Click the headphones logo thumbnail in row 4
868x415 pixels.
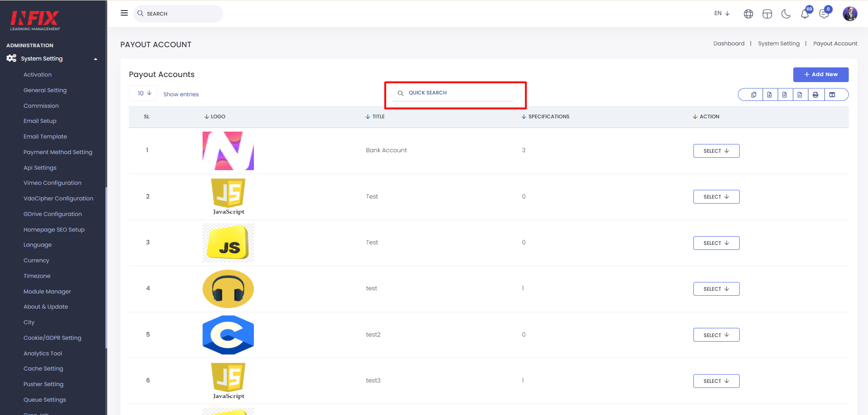coord(228,289)
